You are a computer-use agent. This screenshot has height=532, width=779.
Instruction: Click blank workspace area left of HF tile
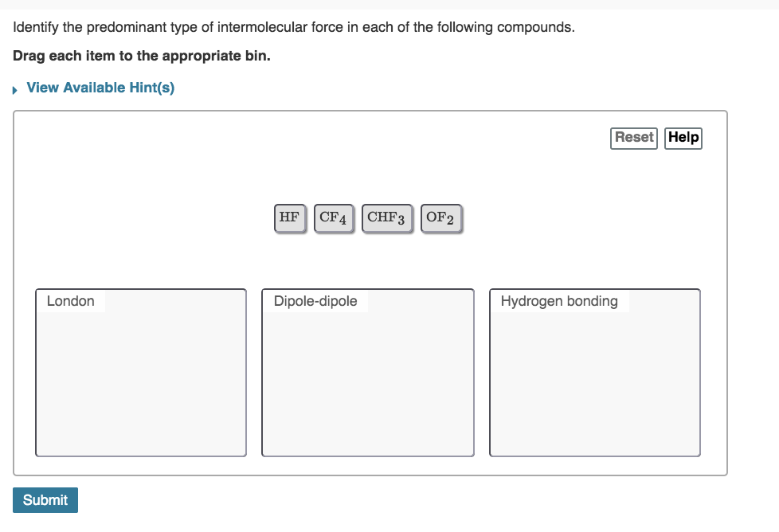[149, 218]
